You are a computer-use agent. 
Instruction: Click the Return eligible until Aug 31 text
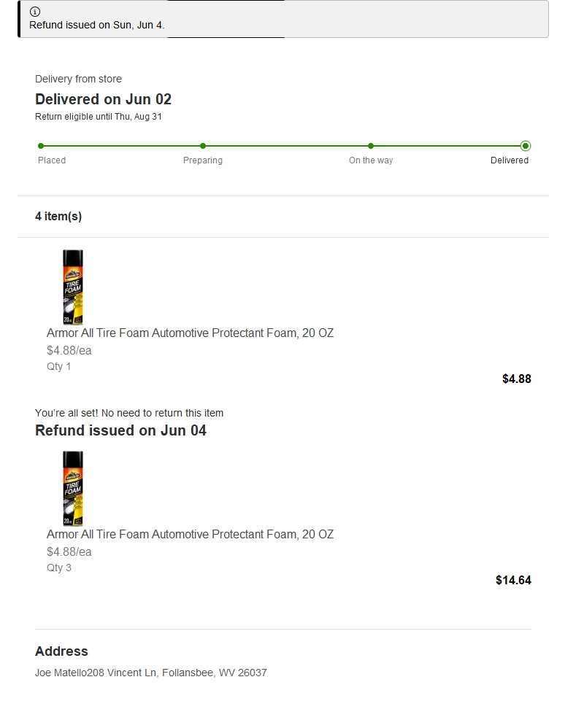(99, 117)
